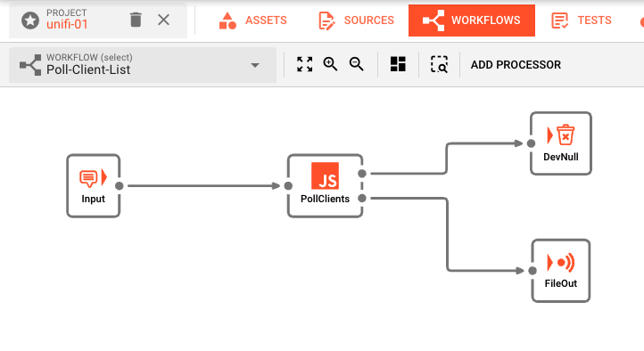Click the DevNull label text
This screenshot has height=351, width=644.
click(x=561, y=157)
